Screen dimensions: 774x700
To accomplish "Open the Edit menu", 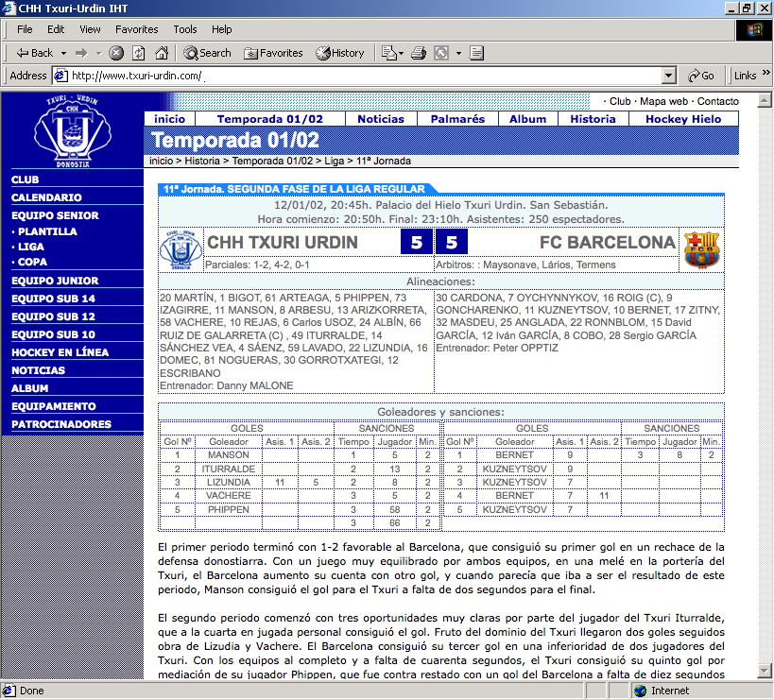I will click(x=56, y=29).
